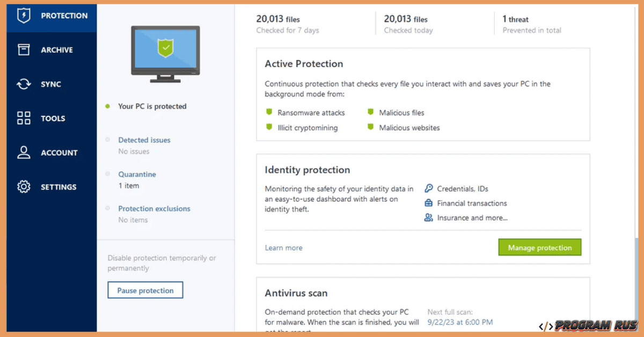Click the Illicit cryptomining shield icon
The height and width of the screenshot is (337, 644).
point(268,128)
